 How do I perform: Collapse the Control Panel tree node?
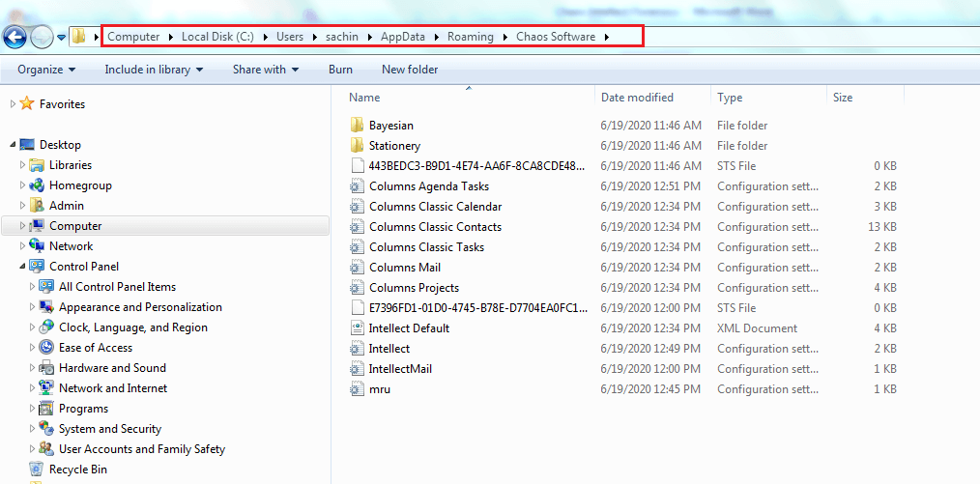coord(23,267)
